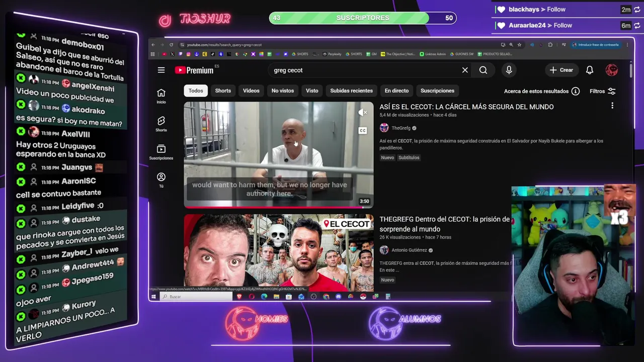
Task: Open Shorts in the sidebar
Action: [161, 124]
